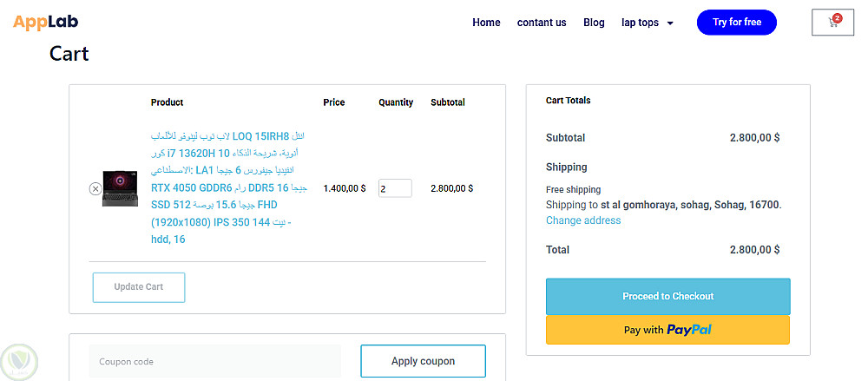The height and width of the screenshot is (381, 868).
Task: Open the Home menu item
Action: [486, 23]
